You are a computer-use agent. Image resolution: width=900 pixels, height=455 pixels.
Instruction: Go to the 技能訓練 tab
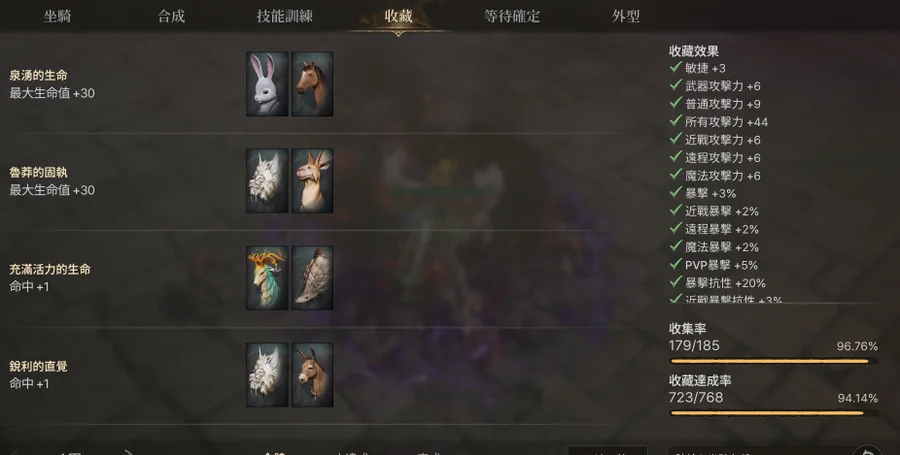click(285, 16)
